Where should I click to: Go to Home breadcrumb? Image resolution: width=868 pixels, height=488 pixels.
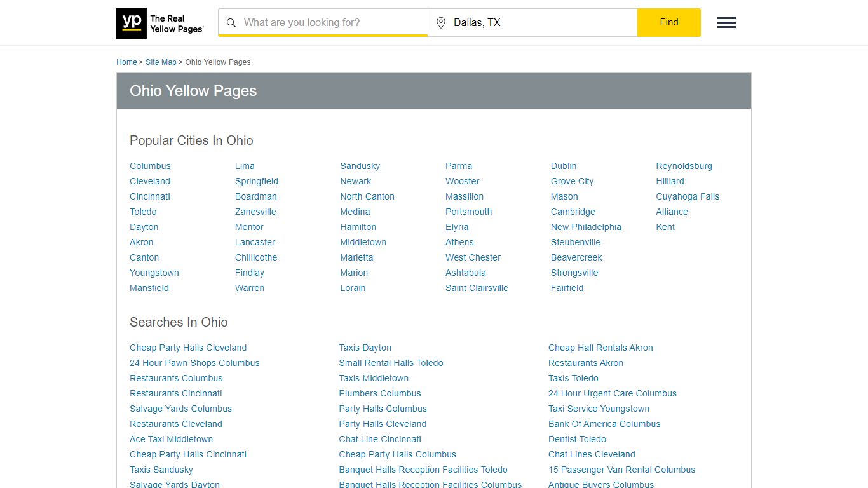point(126,62)
